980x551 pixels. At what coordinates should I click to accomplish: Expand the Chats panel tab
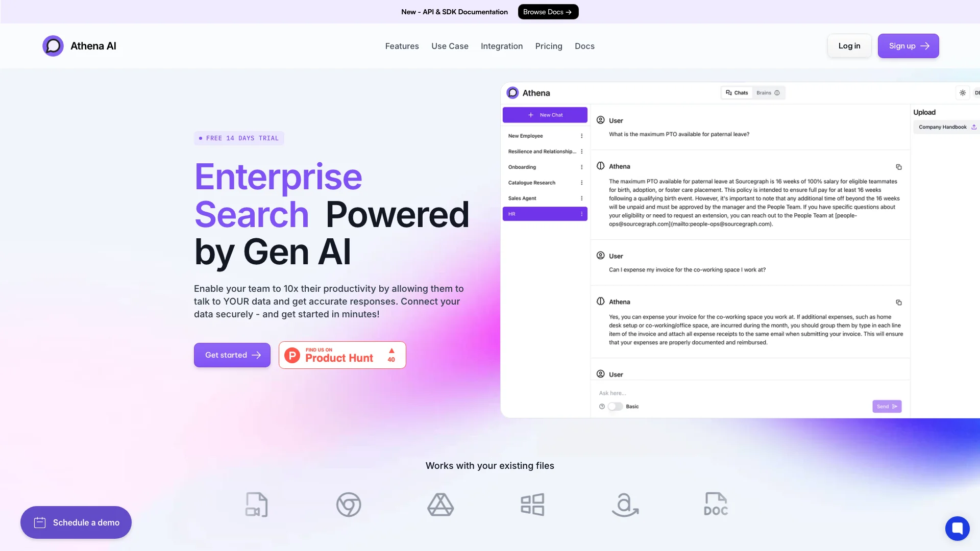pos(736,92)
